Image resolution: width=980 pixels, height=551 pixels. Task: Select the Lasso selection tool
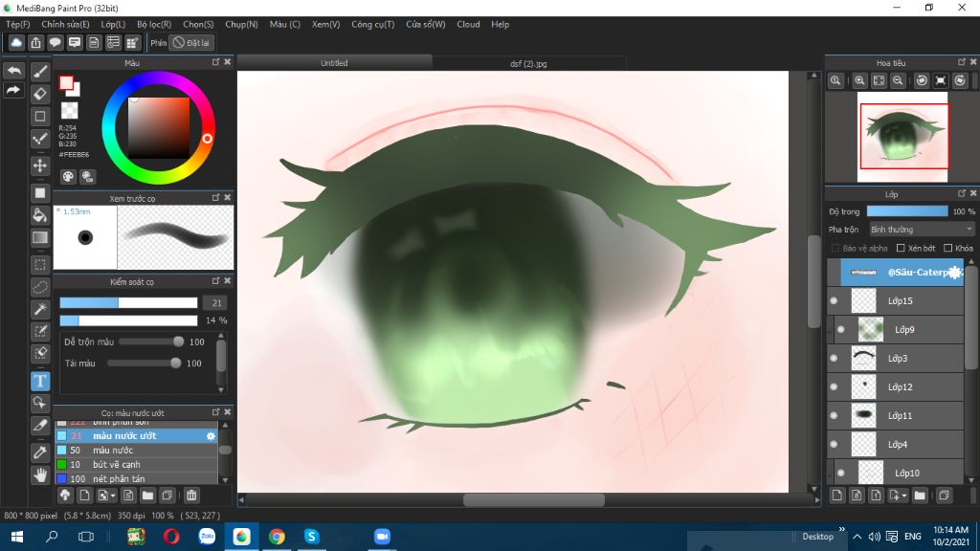click(x=40, y=287)
